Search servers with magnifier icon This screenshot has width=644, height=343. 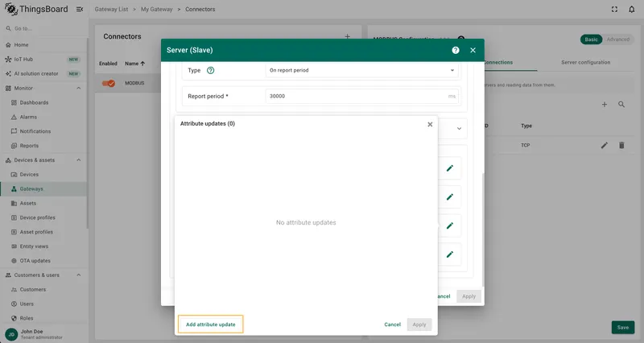pyautogui.click(x=621, y=105)
